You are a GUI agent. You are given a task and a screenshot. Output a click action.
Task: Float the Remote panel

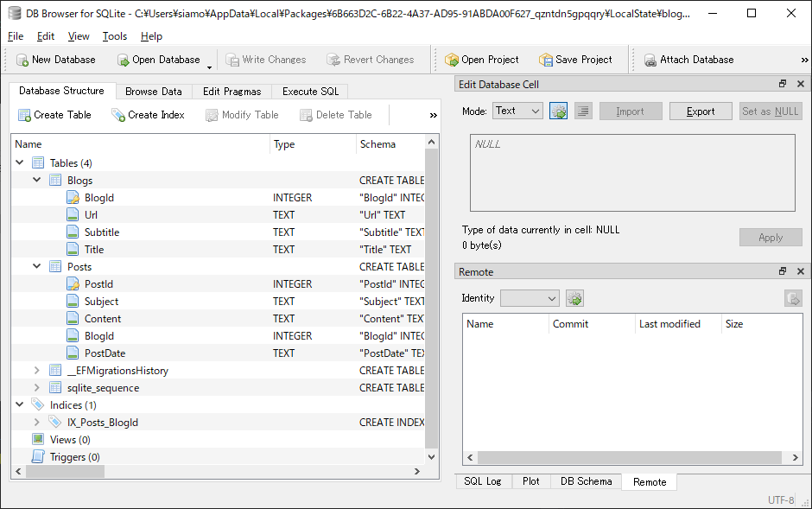coord(783,270)
